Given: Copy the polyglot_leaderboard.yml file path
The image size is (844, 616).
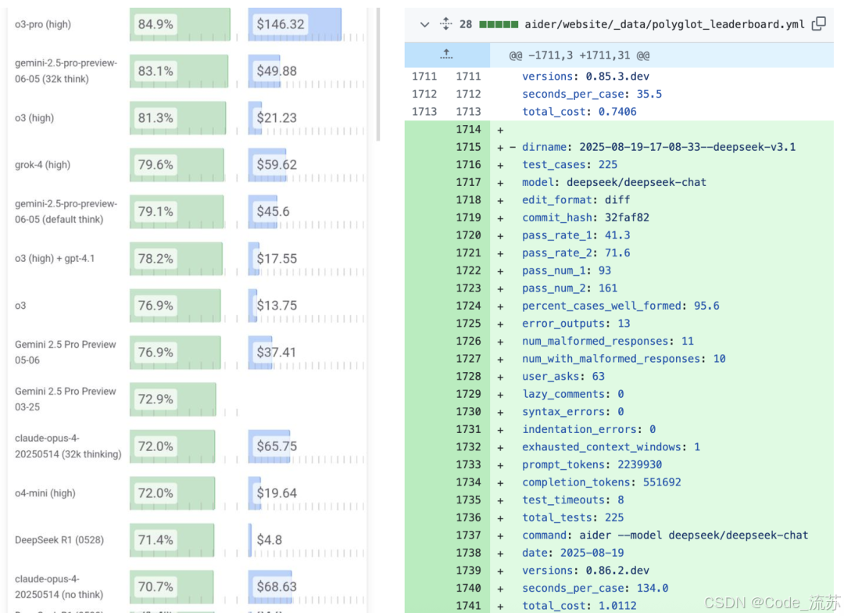Looking at the screenshot, I should pos(819,23).
